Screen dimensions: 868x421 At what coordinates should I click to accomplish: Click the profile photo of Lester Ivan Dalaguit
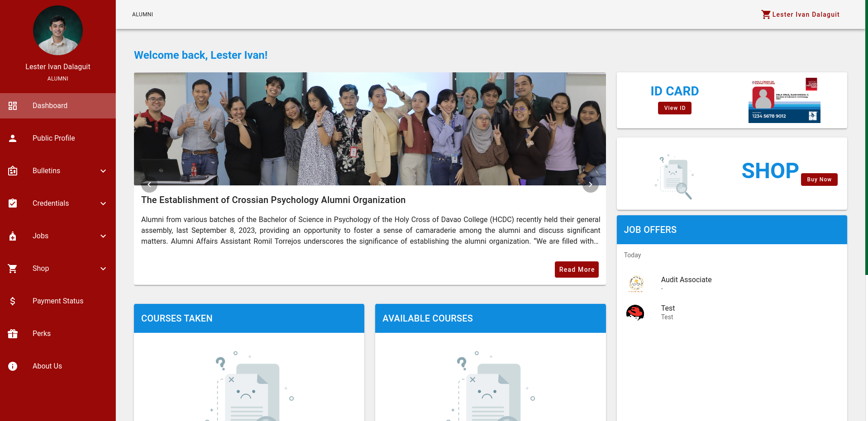(58, 30)
